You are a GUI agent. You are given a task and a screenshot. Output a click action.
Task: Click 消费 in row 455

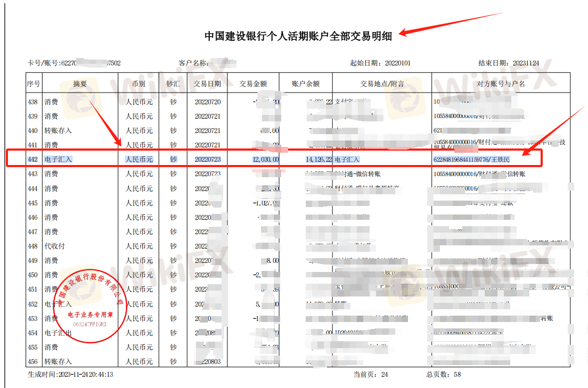click(51, 347)
